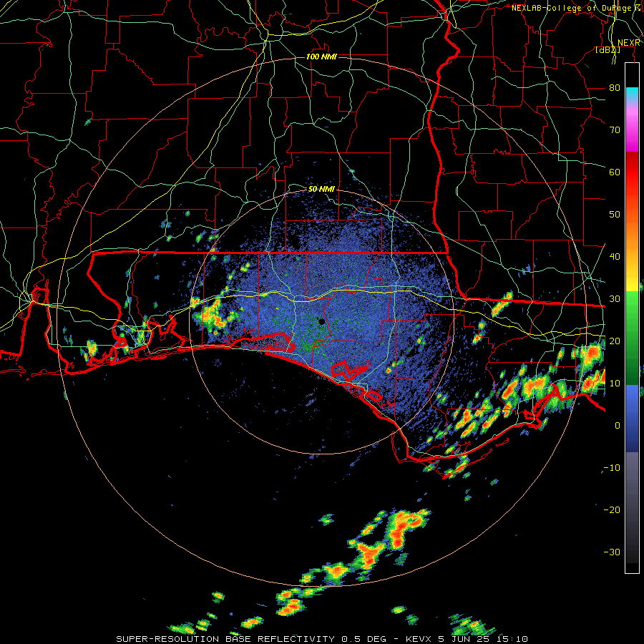Click the 100 NMI range ring label
644x644 pixels.
(321, 57)
